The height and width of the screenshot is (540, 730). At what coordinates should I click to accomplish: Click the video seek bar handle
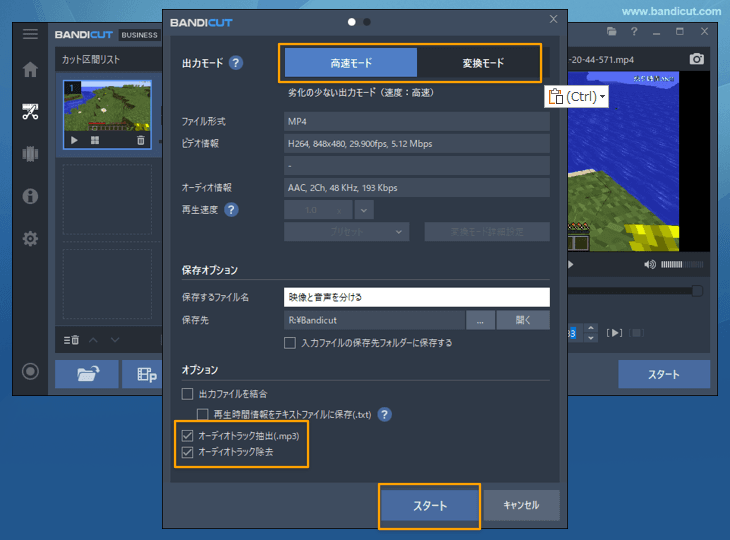697,291
